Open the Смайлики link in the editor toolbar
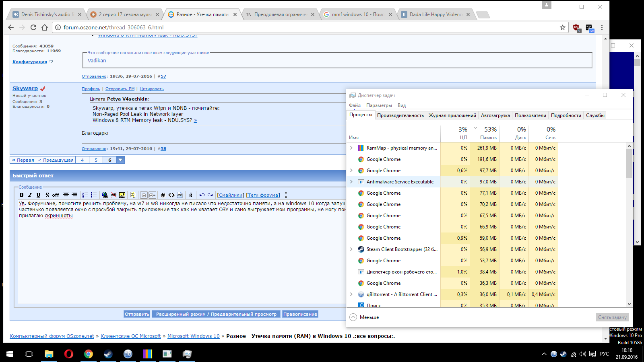 [231, 195]
